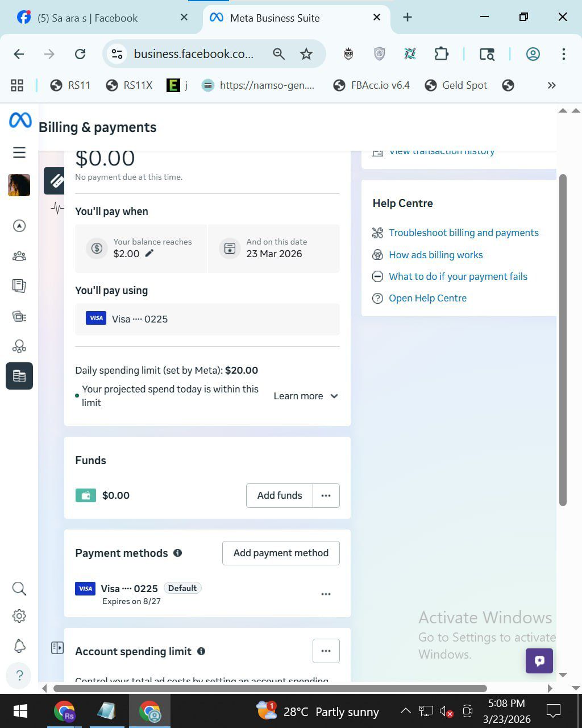The image size is (582, 728).
Task: Click the help question mark icon
Action: (19, 676)
